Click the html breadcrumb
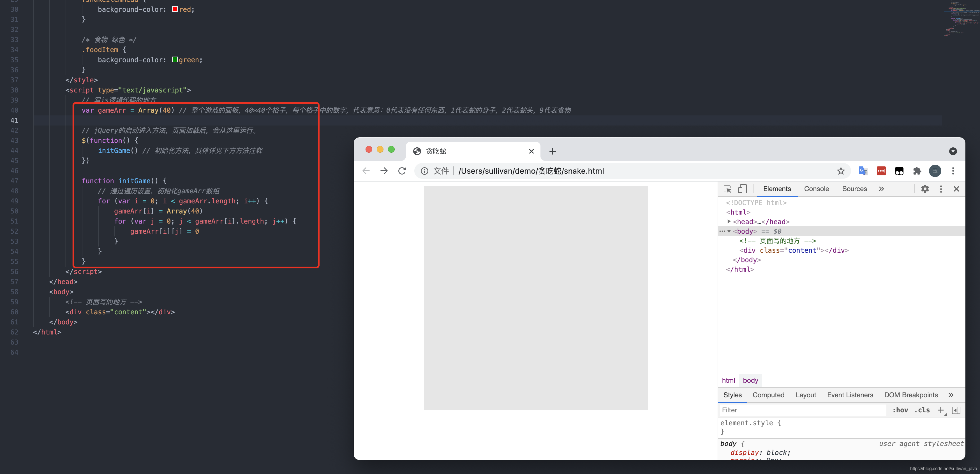Viewport: 980px width, 474px height. [x=728, y=380]
